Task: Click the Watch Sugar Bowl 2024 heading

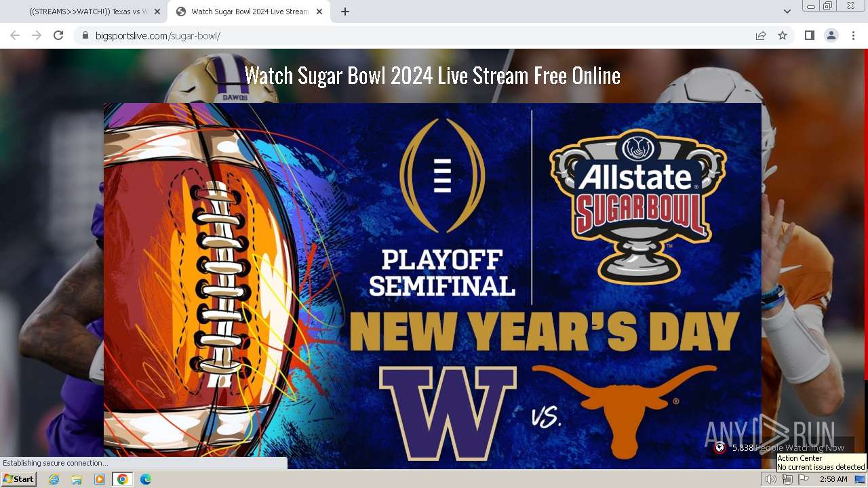Action: [433, 75]
